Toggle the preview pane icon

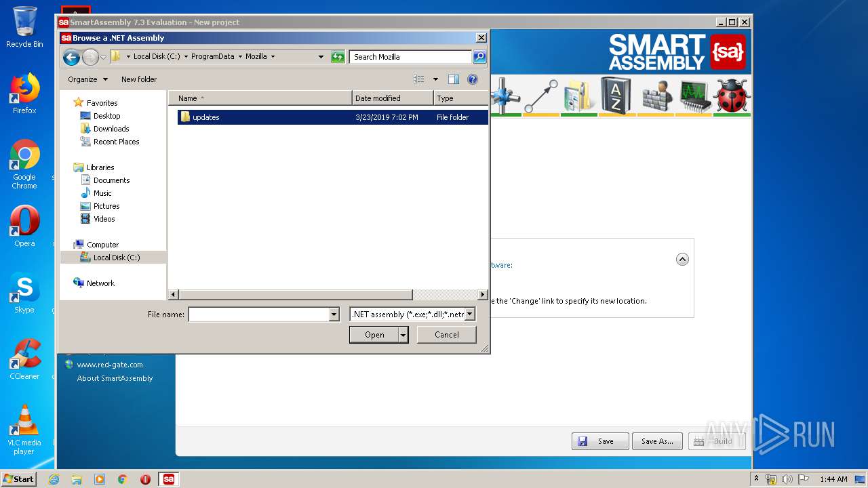coord(454,79)
